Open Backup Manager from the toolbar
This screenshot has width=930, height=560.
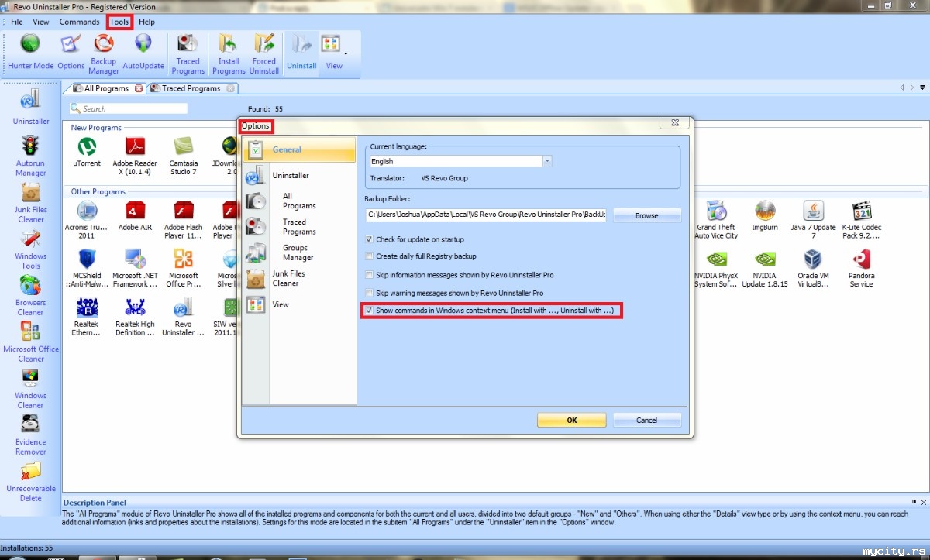(103, 54)
